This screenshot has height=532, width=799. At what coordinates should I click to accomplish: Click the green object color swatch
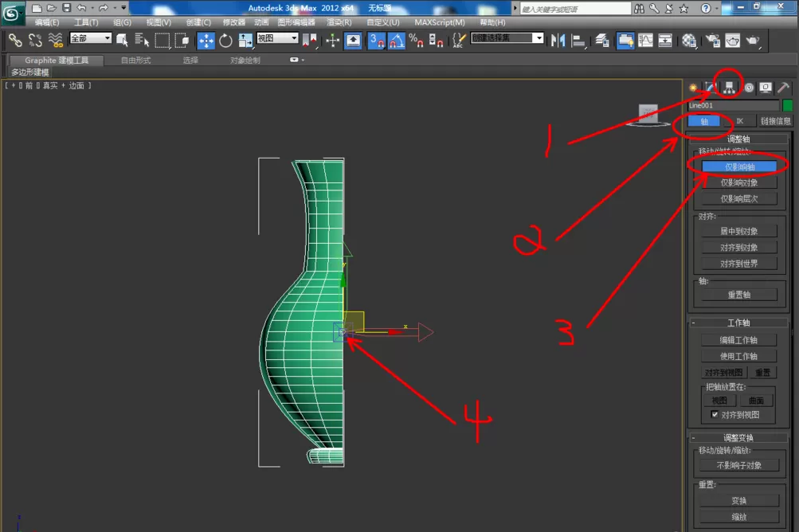pos(787,105)
